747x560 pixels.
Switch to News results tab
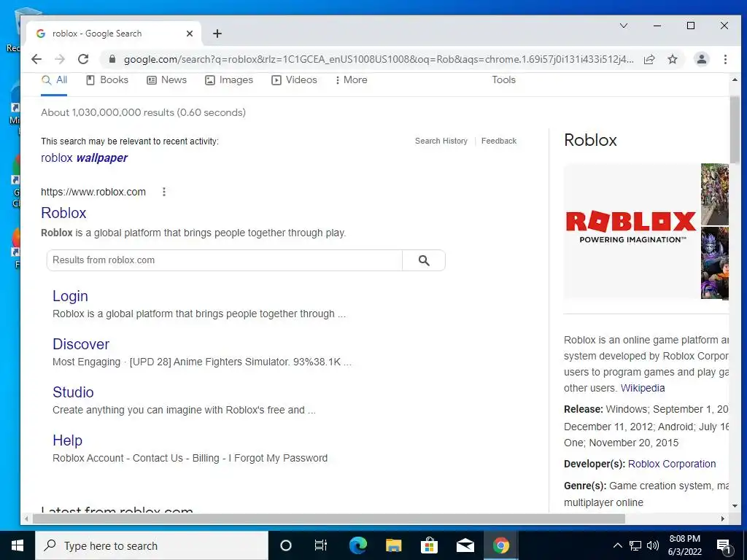(x=167, y=80)
